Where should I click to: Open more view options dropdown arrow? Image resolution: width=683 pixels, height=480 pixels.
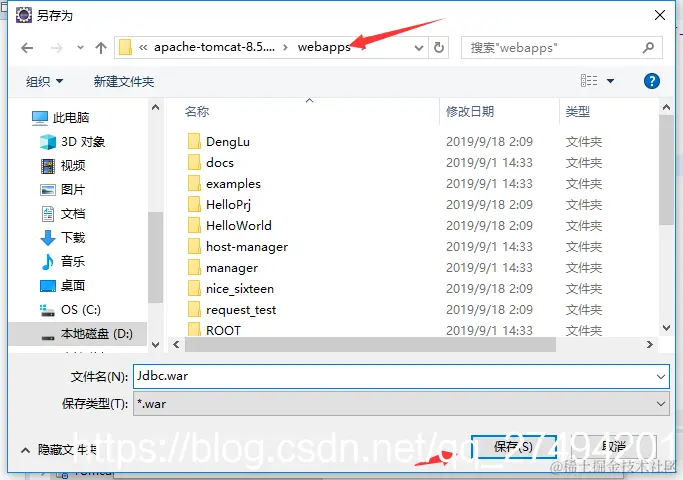pos(611,81)
